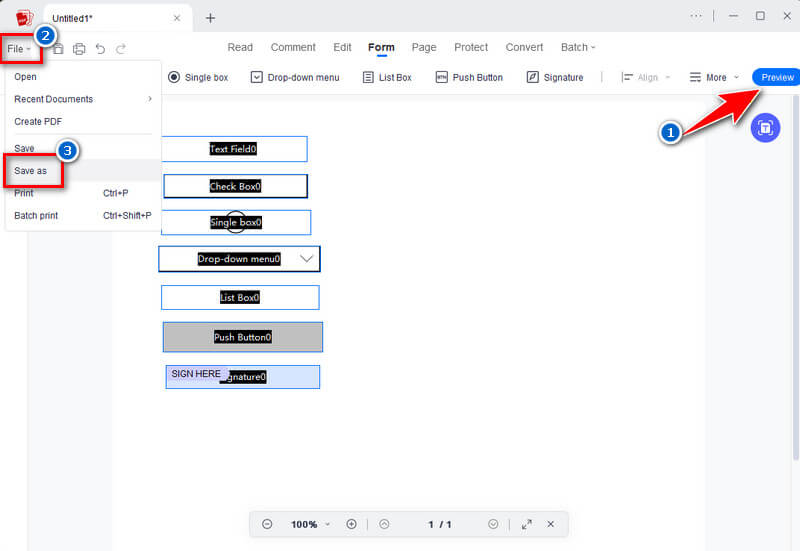Open the File menu
The image size is (800, 551).
(x=19, y=49)
